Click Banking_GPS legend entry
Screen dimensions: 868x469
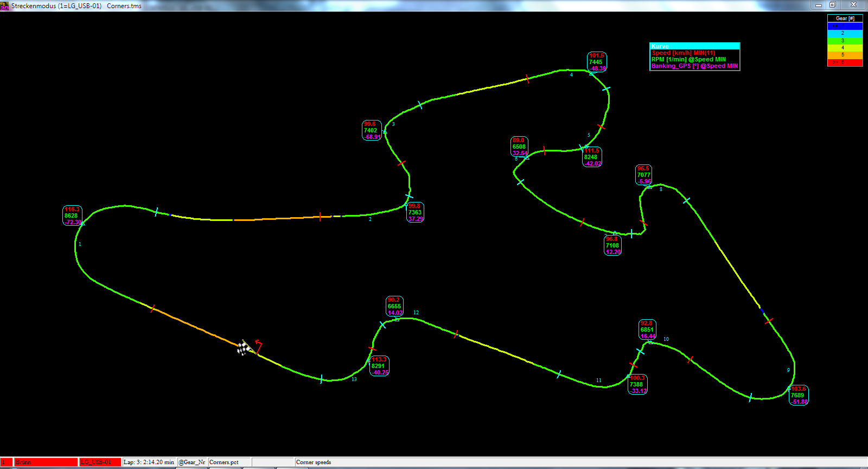(694, 66)
